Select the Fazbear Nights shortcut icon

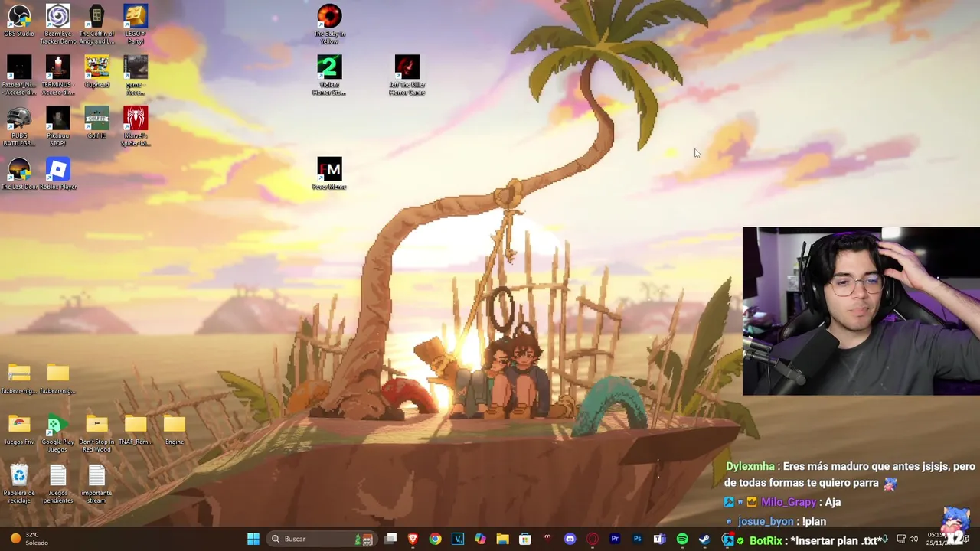19,75
